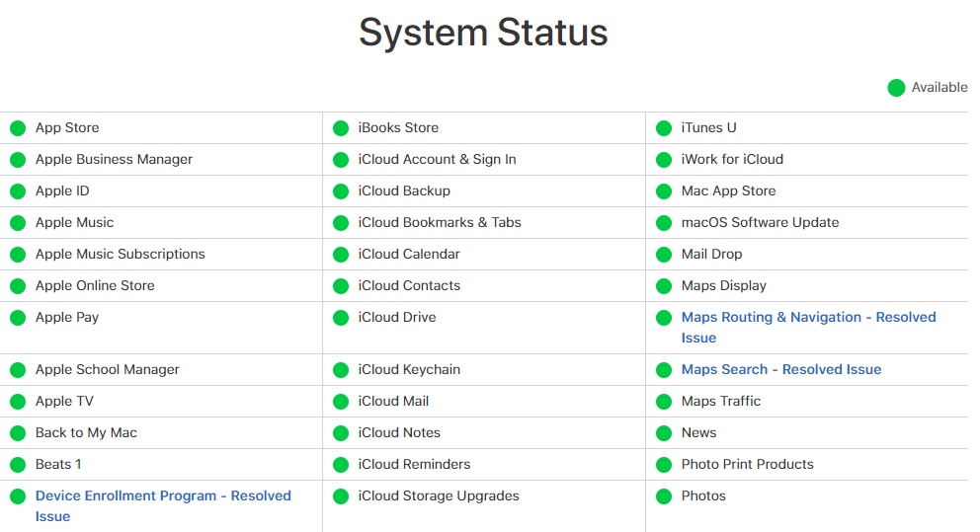Click the System Status heading
This screenshot has height=532, width=980.
click(483, 32)
